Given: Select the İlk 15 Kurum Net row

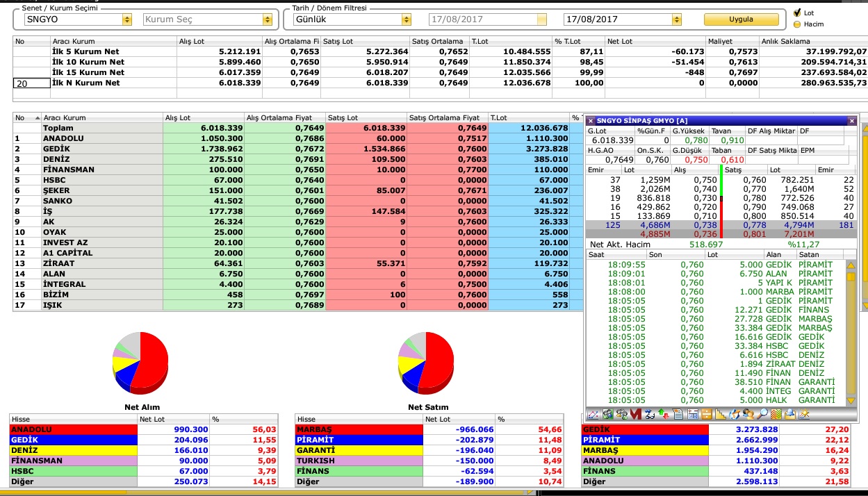Looking at the screenshot, I should [x=441, y=72].
